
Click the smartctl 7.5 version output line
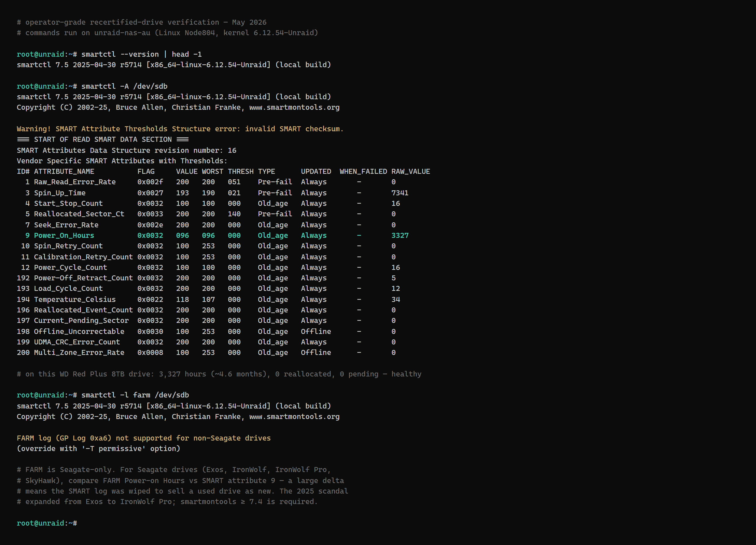pos(174,65)
